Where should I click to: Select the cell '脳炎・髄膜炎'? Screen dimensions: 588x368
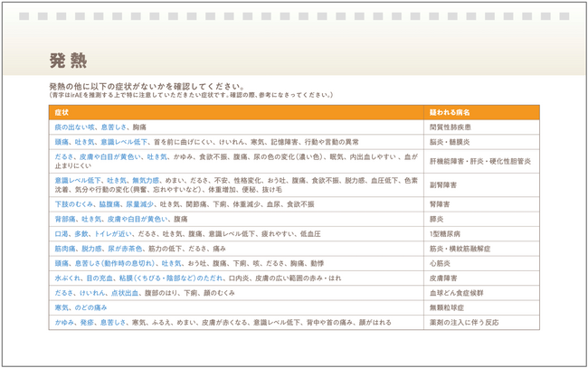(481, 142)
